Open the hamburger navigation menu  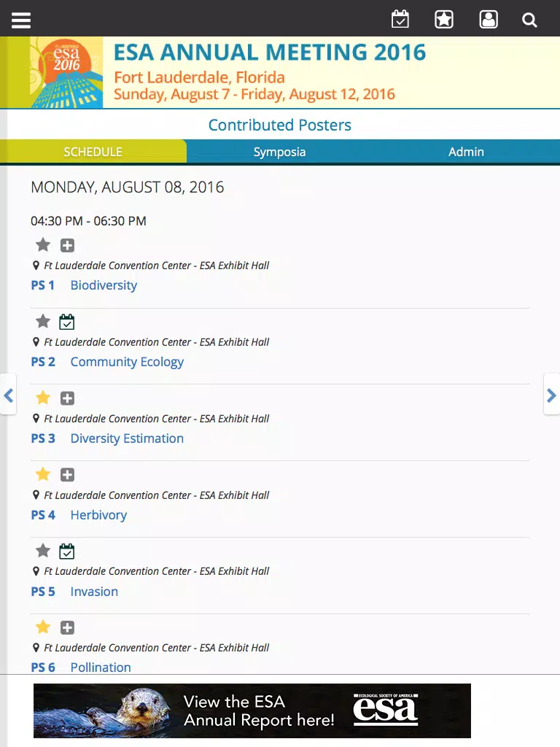tap(21, 20)
